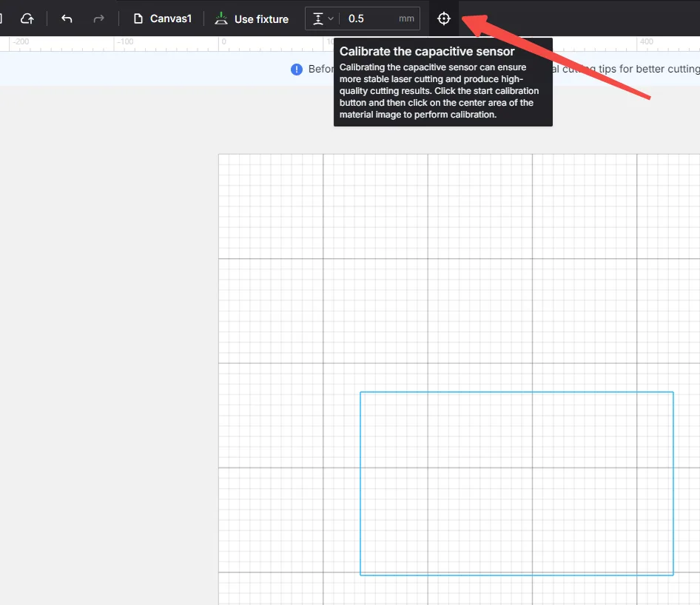Undo the last action
This screenshot has width=700, height=605.
(x=67, y=18)
